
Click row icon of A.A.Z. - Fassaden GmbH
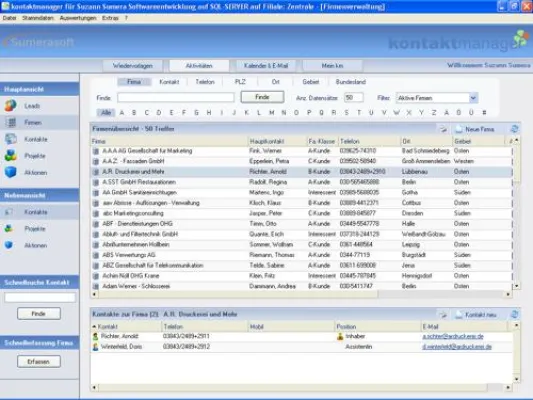pos(96,161)
